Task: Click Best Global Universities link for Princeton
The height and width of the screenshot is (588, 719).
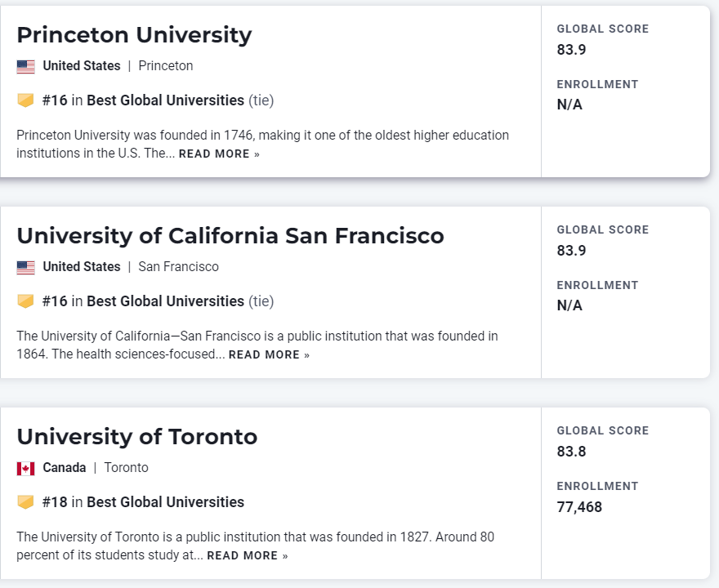Action: point(165,100)
